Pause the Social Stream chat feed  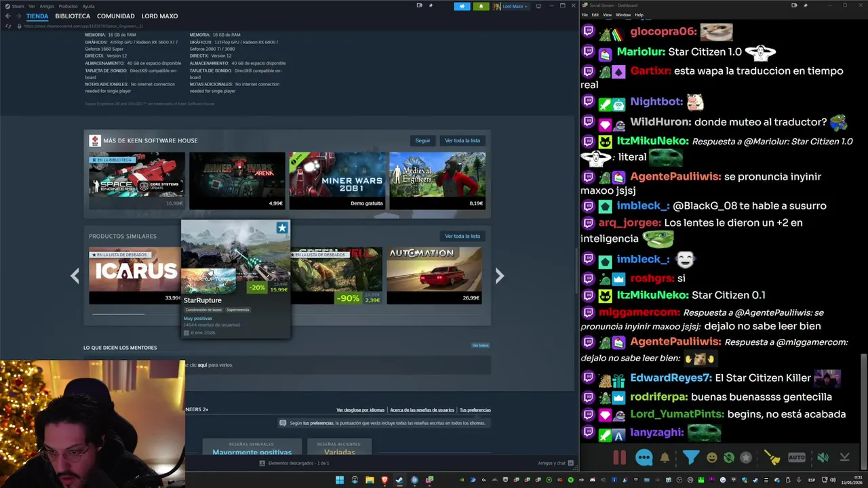click(620, 457)
